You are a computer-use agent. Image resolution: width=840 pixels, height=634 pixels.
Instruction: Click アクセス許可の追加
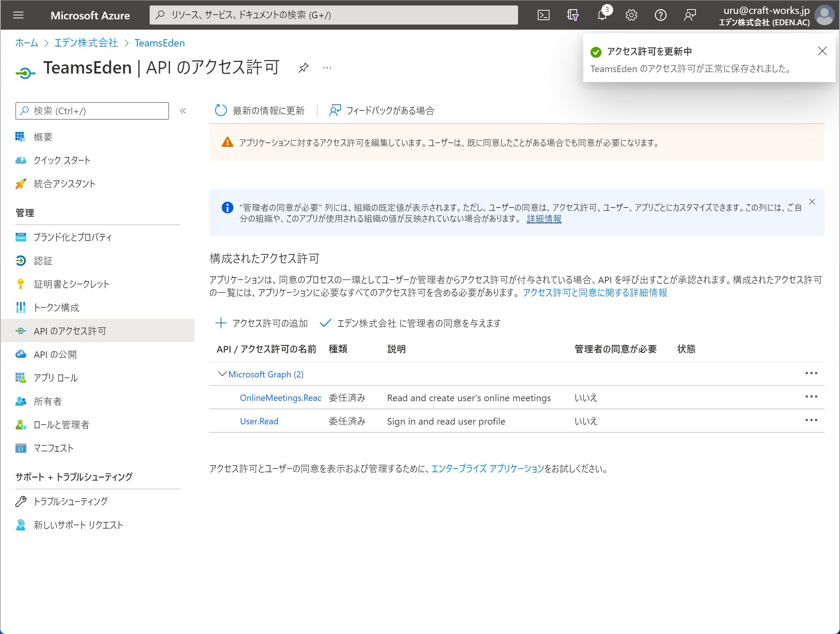[262, 323]
